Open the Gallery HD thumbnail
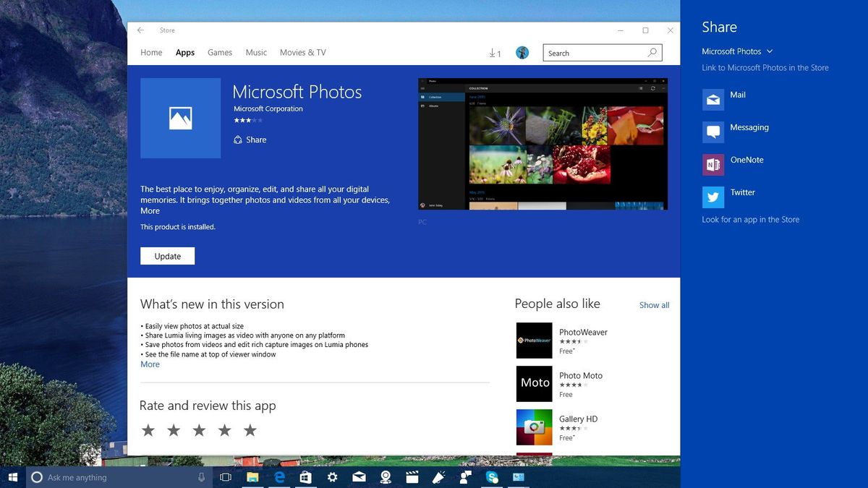 coord(534,427)
